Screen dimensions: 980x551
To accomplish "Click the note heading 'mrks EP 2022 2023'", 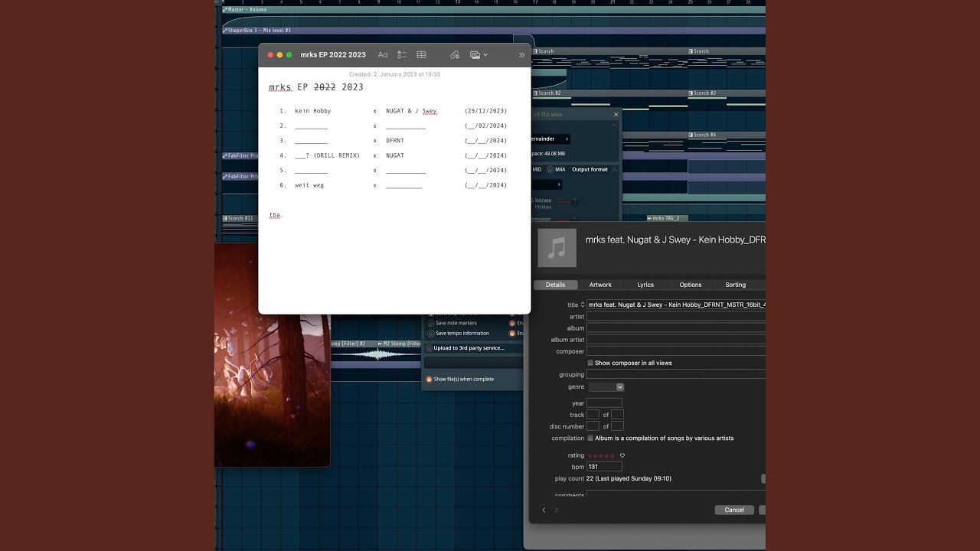I will pyautogui.click(x=316, y=87).
